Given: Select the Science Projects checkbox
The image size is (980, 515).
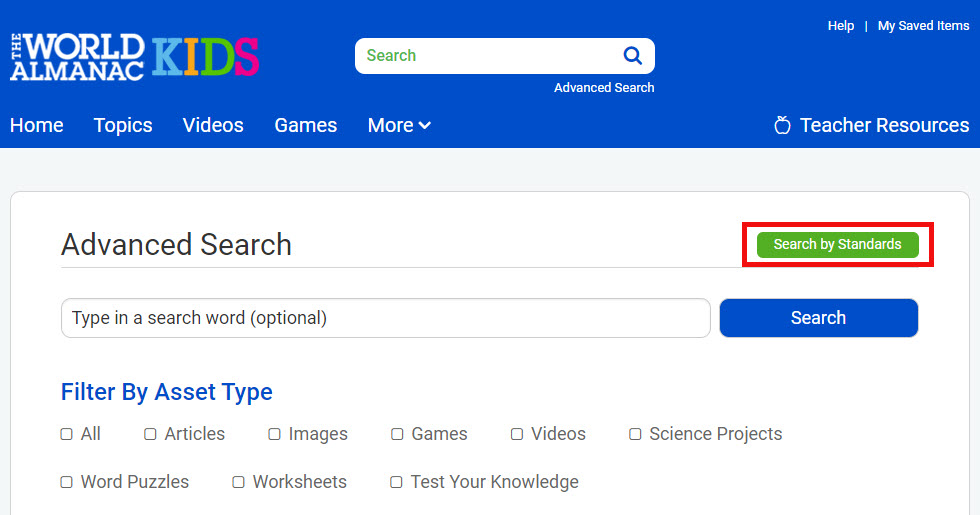Looking at the screenshot, I should point(635,434).
